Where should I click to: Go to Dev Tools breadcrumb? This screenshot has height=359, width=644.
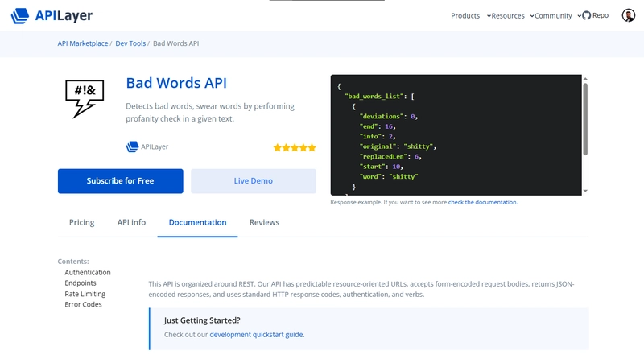pos(130,43)
